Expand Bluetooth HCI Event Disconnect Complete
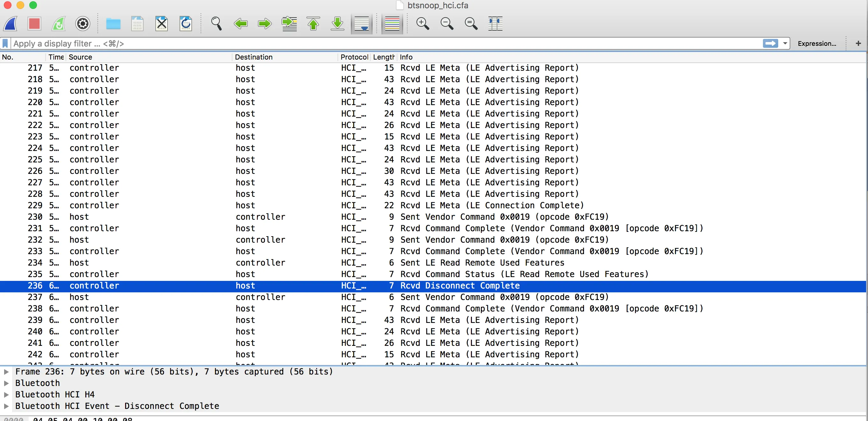Viewport: 868px width, 421px height. [x=6, y=406]
